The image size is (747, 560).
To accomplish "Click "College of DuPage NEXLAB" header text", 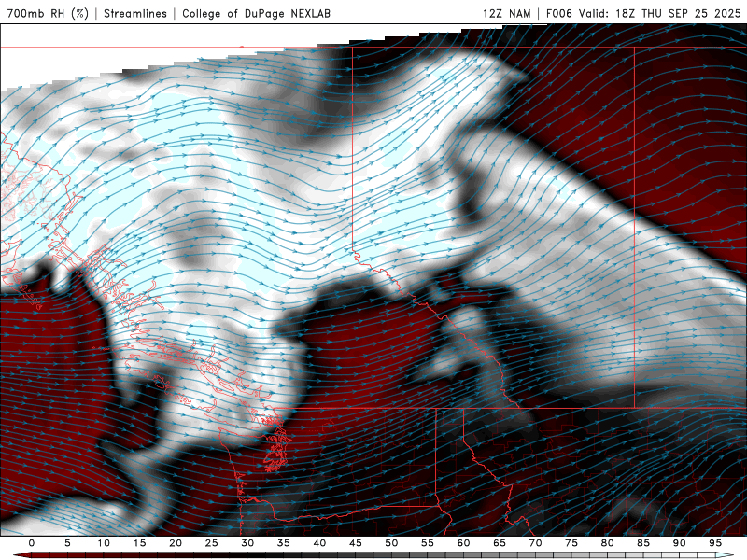I will pos(256,13).
